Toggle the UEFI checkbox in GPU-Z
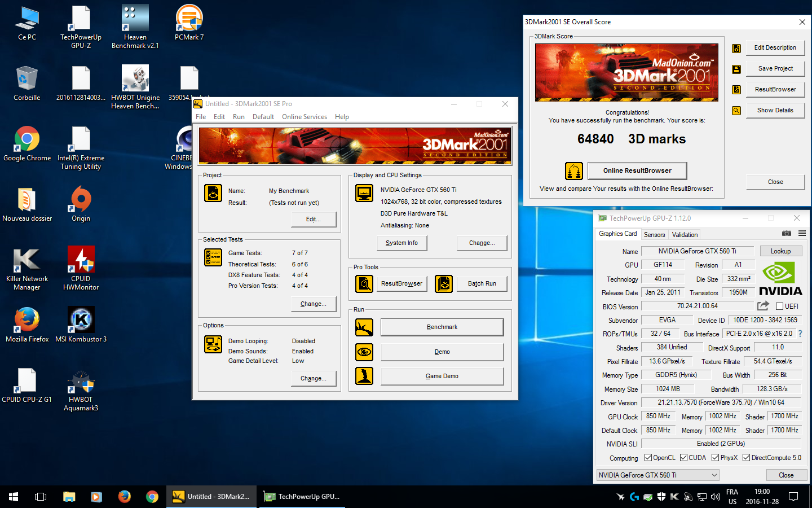 click(x=779, y=306)
